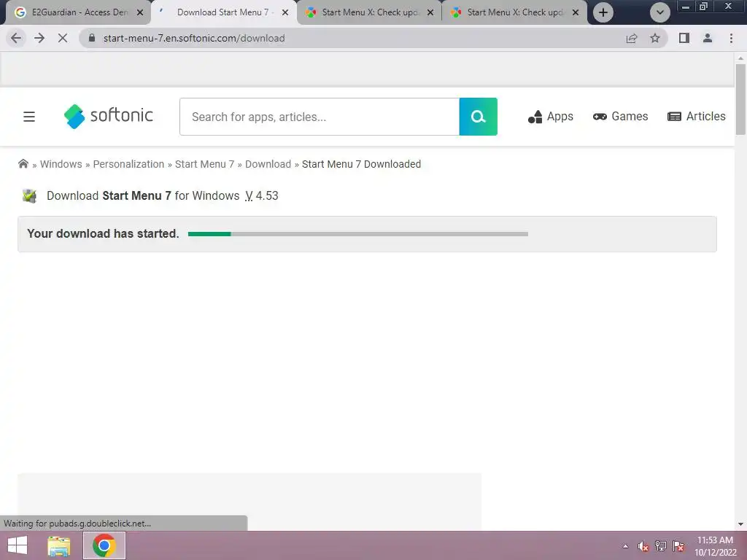Click the browser forward arrow
The image size is (747, 560).
[39, 38]
